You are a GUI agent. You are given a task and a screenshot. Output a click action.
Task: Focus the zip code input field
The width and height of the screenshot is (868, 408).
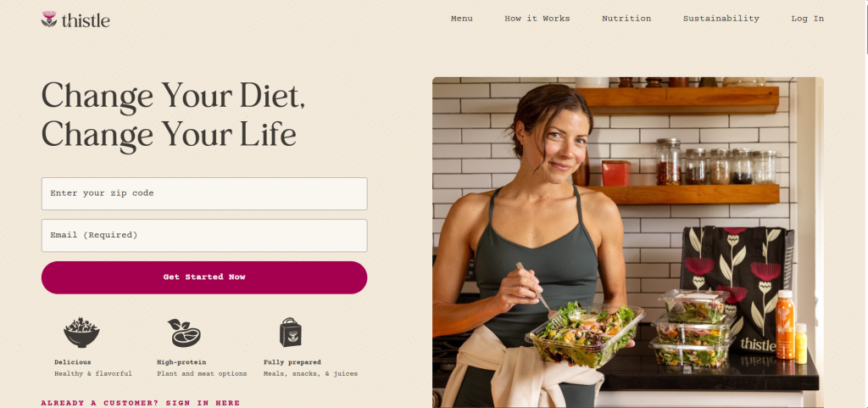pyautogui.click(x=204, y=193)
